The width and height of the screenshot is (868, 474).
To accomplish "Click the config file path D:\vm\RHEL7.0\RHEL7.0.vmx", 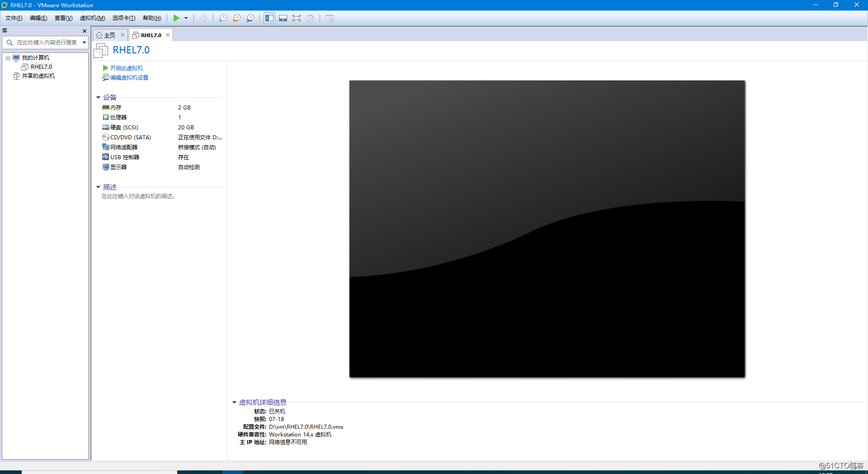I will click(x=306, y=427).
